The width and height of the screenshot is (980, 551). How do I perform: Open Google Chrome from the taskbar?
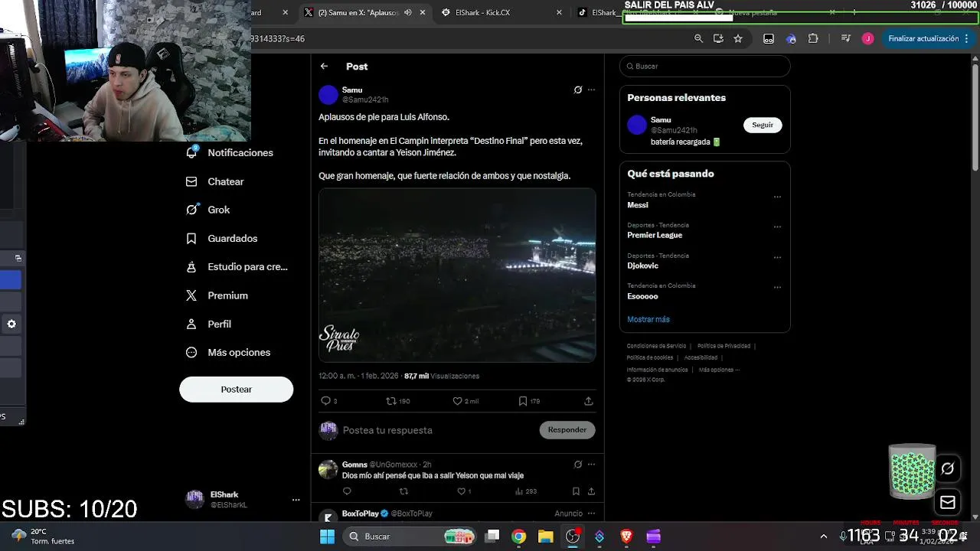[519, 536]
